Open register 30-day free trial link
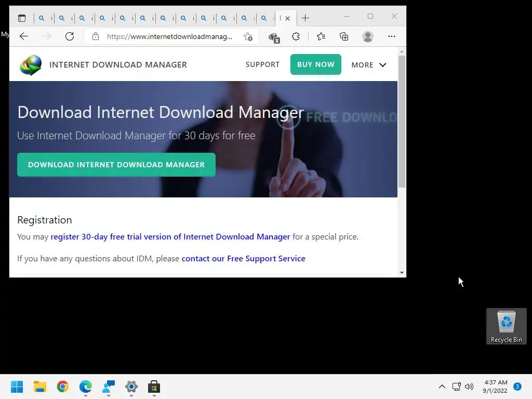Image resolution: width=532 pixels, height=399 pixels. (170, 236)
